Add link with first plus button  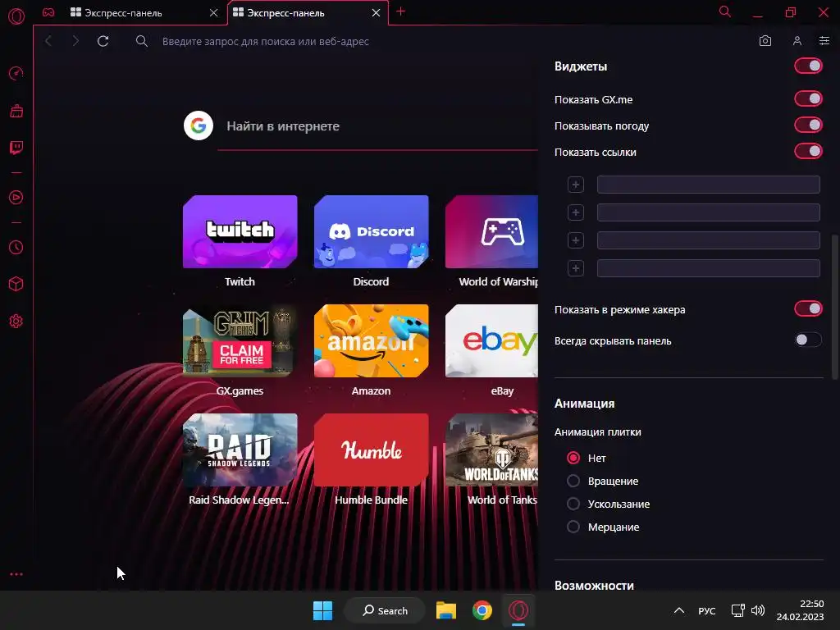575,185
